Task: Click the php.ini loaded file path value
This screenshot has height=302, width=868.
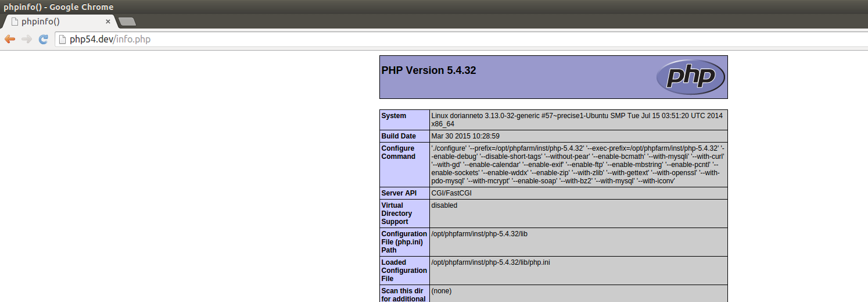Action: [x=490, y=262]
